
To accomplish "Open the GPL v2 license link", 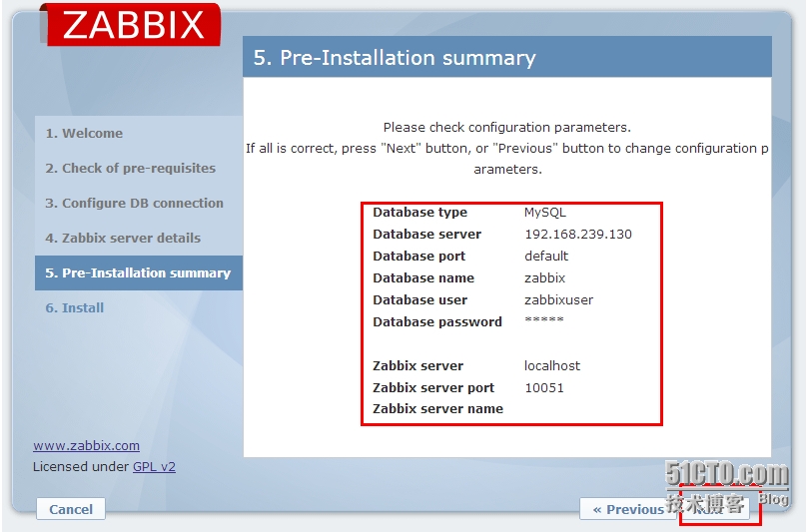I will 154,466.
